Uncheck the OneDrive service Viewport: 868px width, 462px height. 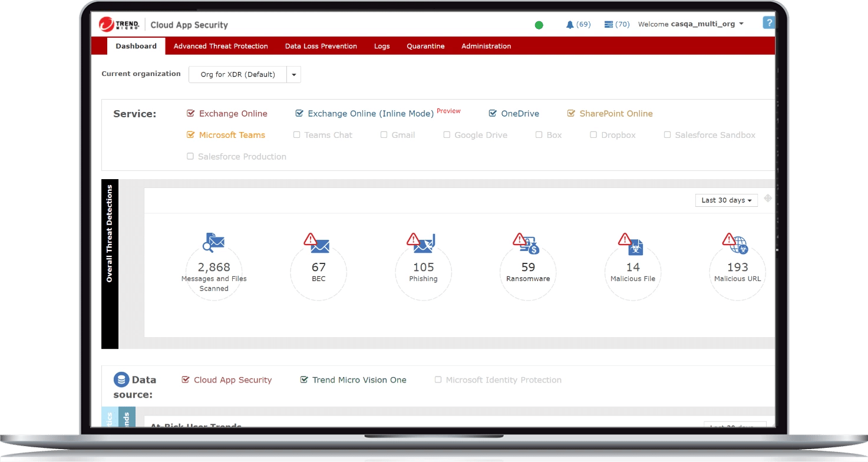pyautogui.click(x=493, y=114)
